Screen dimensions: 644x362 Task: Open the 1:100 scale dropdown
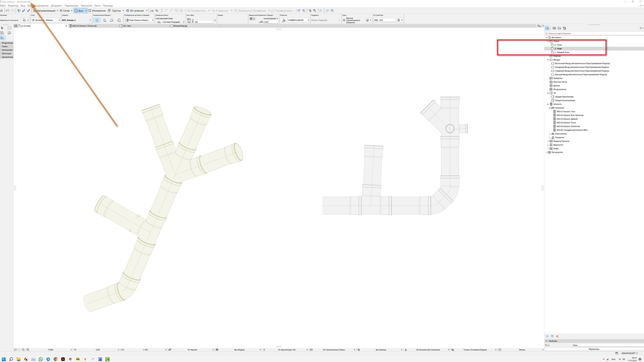point(146,350)
